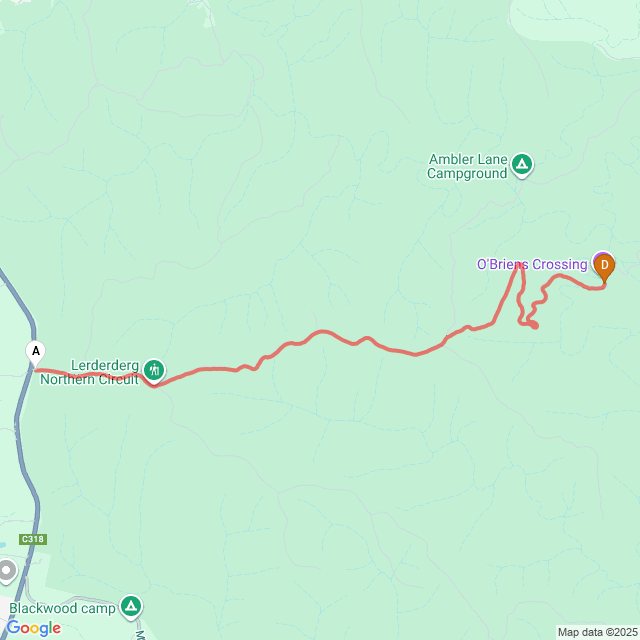This screenshot has height=640, width=640.
Task: Click the round dot at route switchback end
Action: (x=534, y=326)
